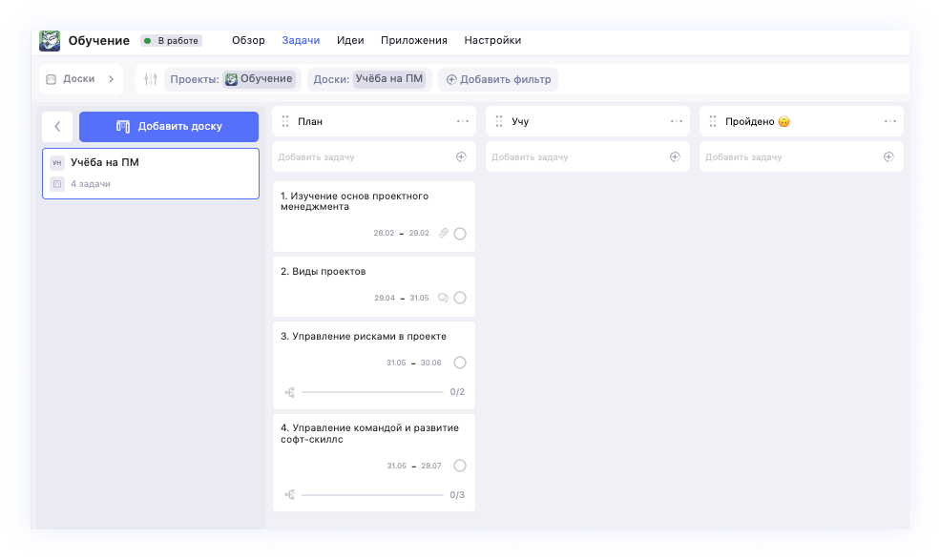This screenshot has height=560, width=940.
Task: Click the subtask progress bar on task 4
Action: [372, 495]
